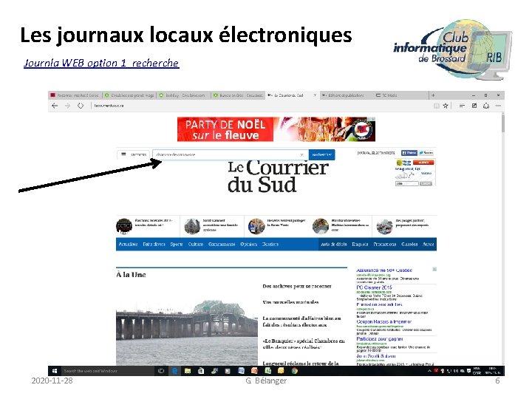Switch to the Bureau en Gros tab
Screen dimensions: 532x399
point(238,95)
